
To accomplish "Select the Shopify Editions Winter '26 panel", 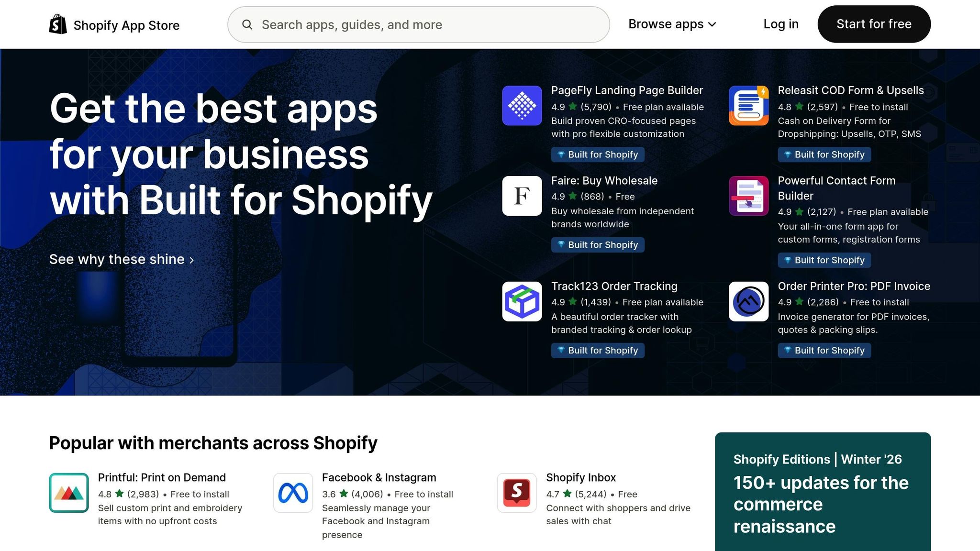I will [x=823, y=493].
